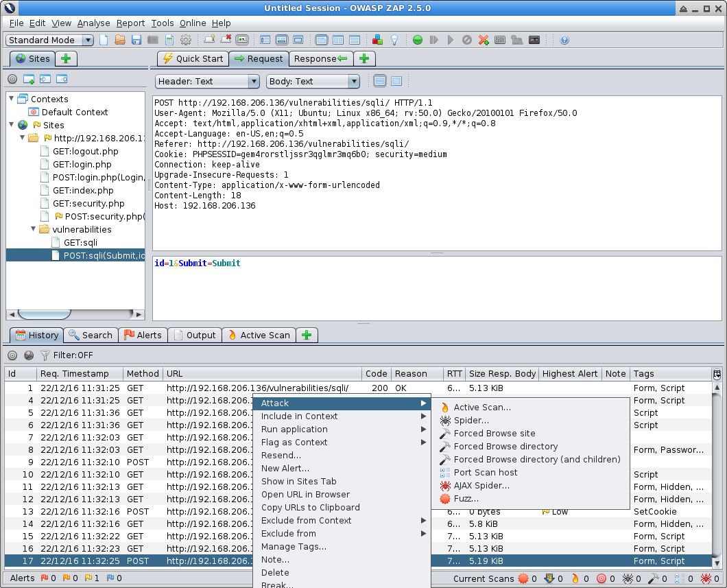Open the Header: Text dropdown
Screen dimensions: 727x588
[207, 81]
